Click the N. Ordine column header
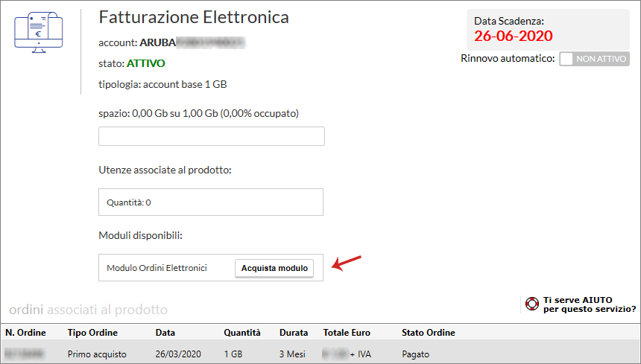 coord(26,333)
